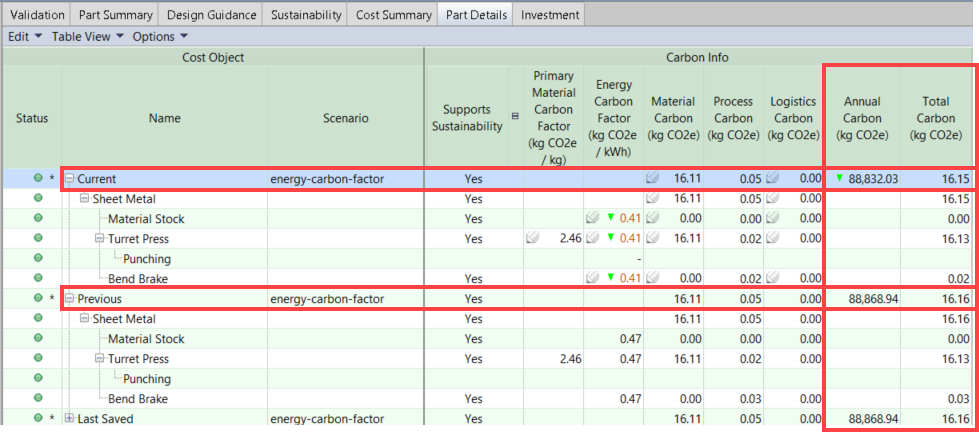The image size is (979, 432).
Task: Select Material Stock row under Previous scenario
Action: click(x=487, y=339)
